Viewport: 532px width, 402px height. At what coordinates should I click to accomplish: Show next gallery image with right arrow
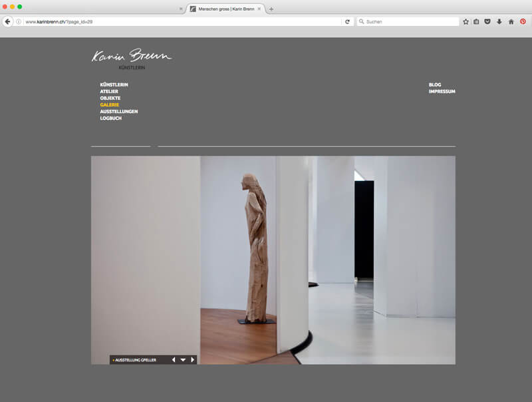[192, 359]
